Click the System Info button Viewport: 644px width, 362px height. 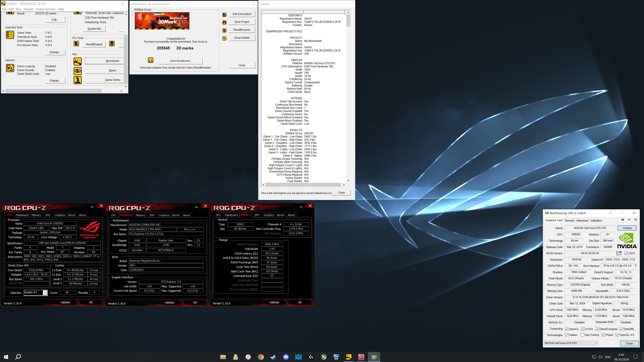(94, 29)
